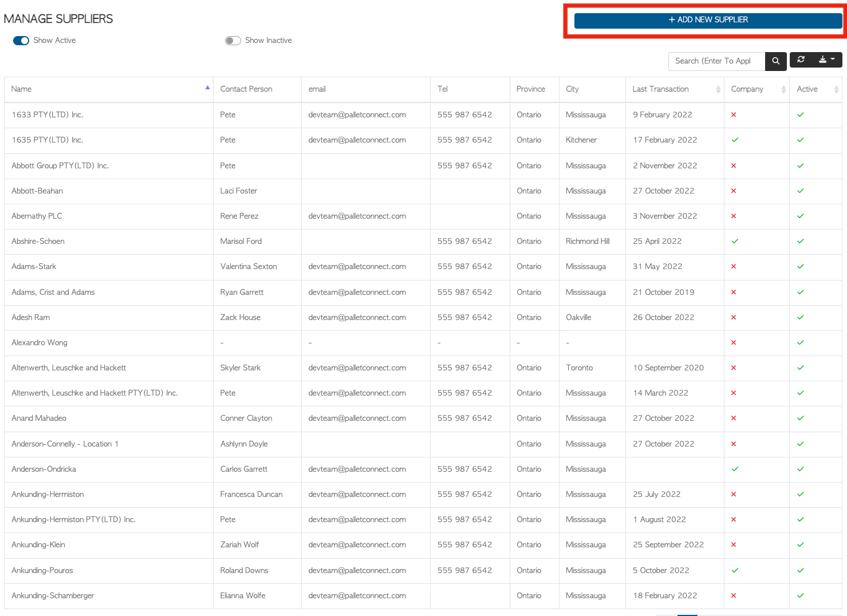
Task: Click Company check for 1635 PTY(LTD) Inc.
Action: coord(735,140)
